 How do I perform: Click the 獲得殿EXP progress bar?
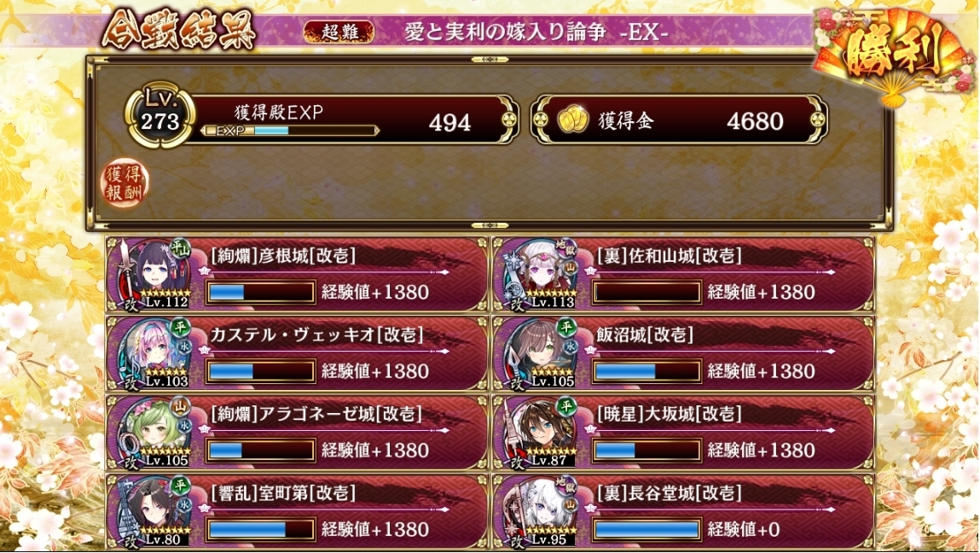click(x=289, y=131)
